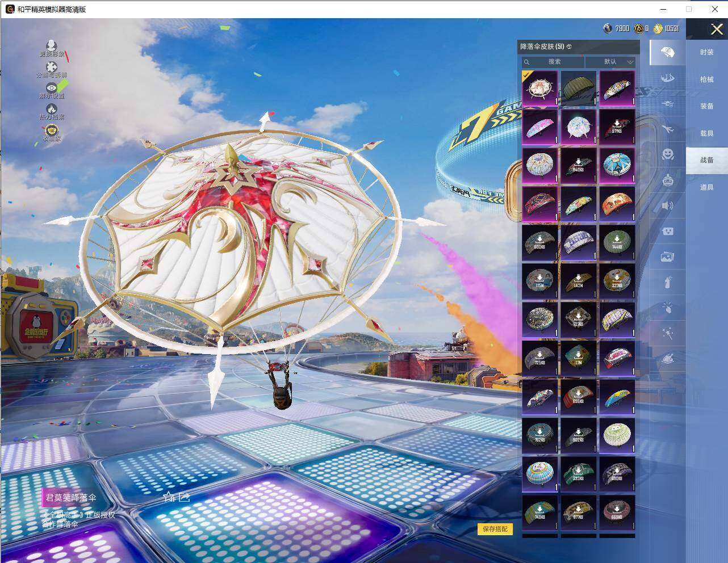728x563 pixels.
Task: Select the drone category icon
Action: [668, 103]
